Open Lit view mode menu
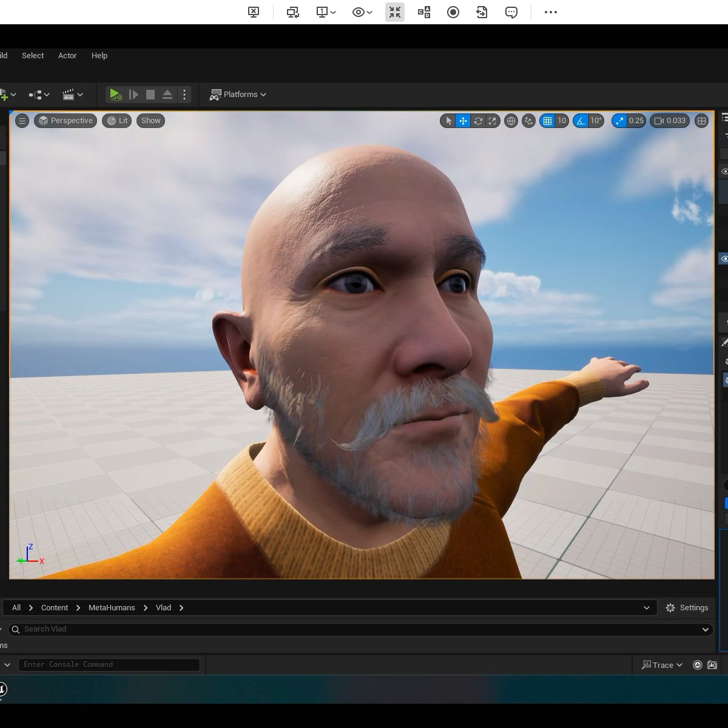This screenshot has width=728, height=728. coord(117,121)
